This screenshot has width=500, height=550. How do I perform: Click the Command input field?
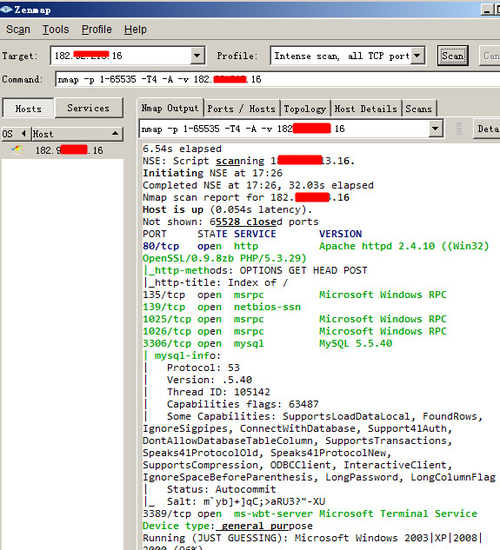pos(277,79)
